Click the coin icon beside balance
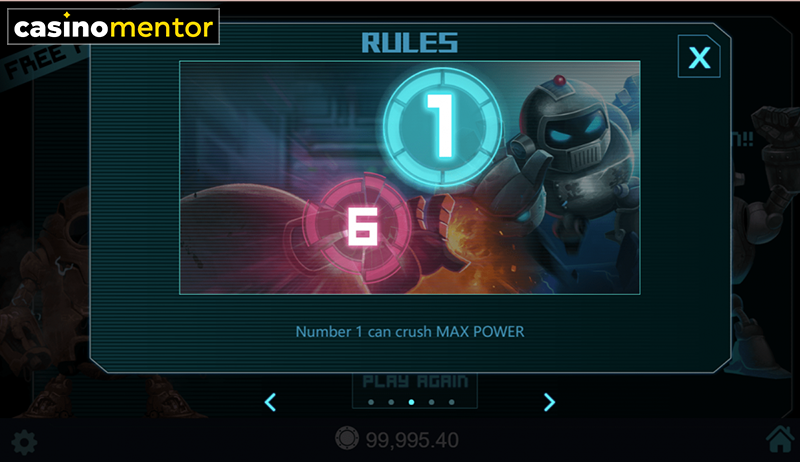The width and height of the screenshot is (800, 462). (x=346, y=438)
